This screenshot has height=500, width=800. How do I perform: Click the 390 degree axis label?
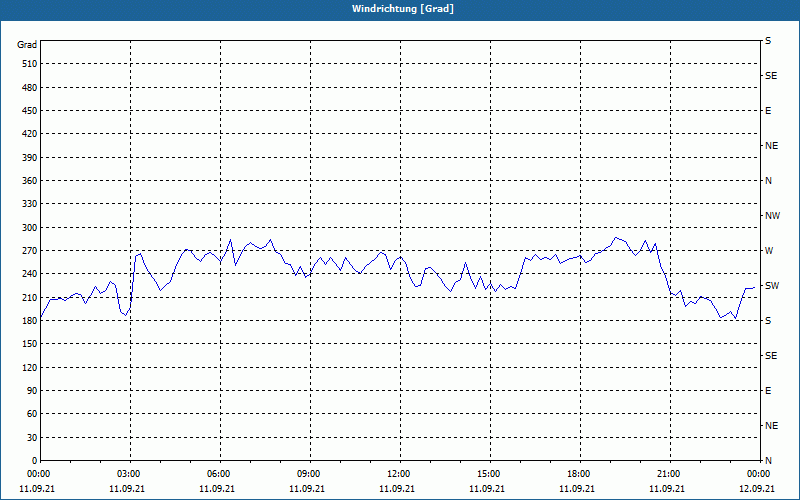click(30, 158)
